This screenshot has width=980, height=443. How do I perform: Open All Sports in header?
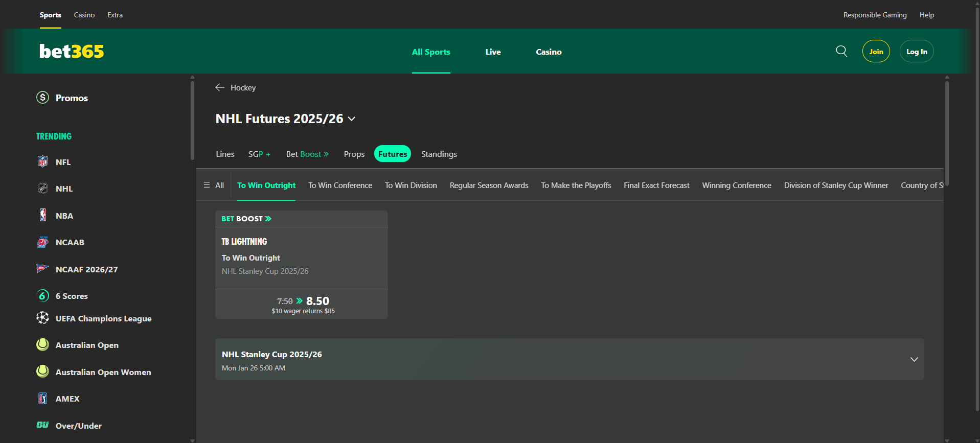tap(431, 52)
